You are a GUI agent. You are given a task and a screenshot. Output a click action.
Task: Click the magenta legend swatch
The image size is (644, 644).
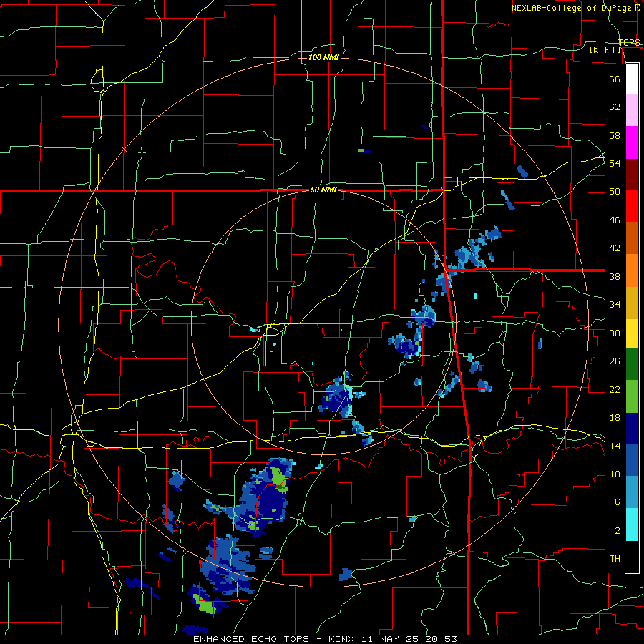pos(632,142)
